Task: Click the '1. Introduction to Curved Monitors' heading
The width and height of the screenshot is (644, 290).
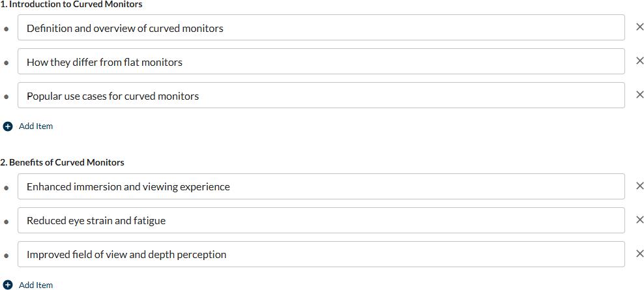Action: [x=71, y=5]
